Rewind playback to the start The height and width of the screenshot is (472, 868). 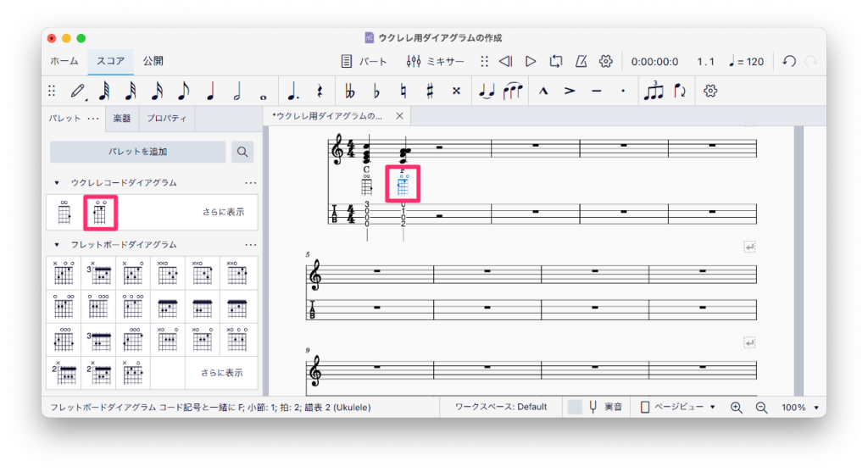[505, 61]
